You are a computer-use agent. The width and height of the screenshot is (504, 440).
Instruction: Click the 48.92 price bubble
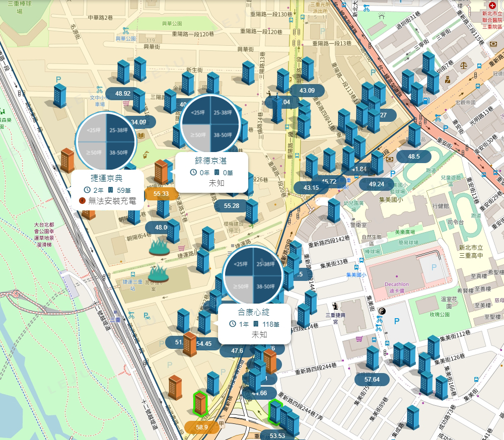pos(123,94)
